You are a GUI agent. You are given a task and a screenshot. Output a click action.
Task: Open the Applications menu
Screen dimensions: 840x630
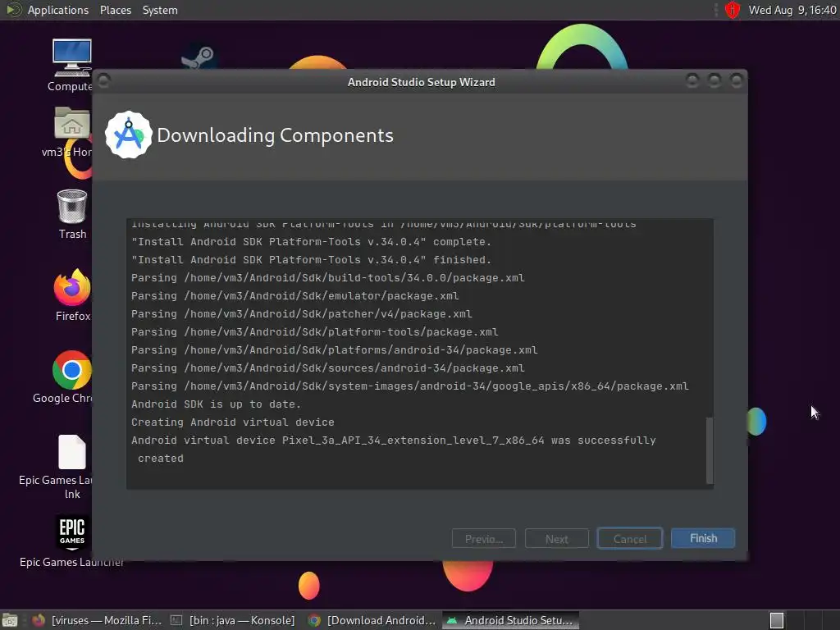pos(58,10)
